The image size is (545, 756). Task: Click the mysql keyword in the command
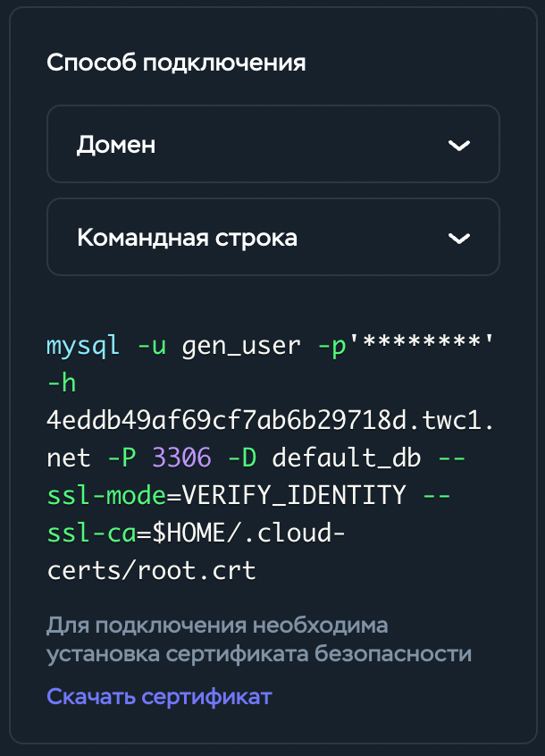coord(82,346)
